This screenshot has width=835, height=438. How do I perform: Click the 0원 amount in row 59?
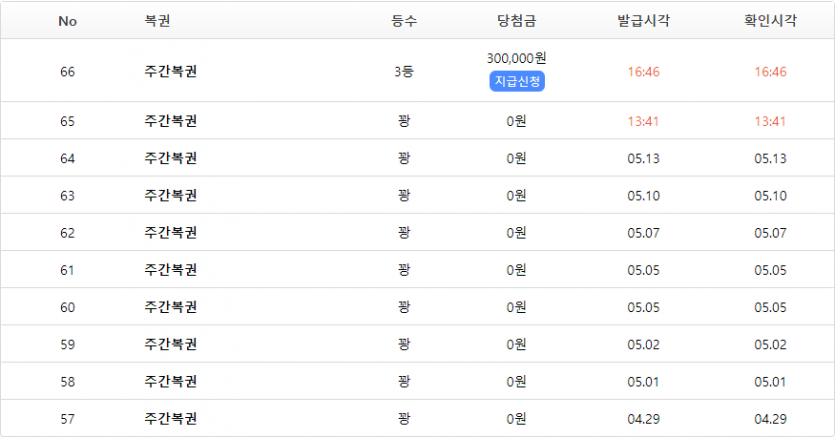517,345
